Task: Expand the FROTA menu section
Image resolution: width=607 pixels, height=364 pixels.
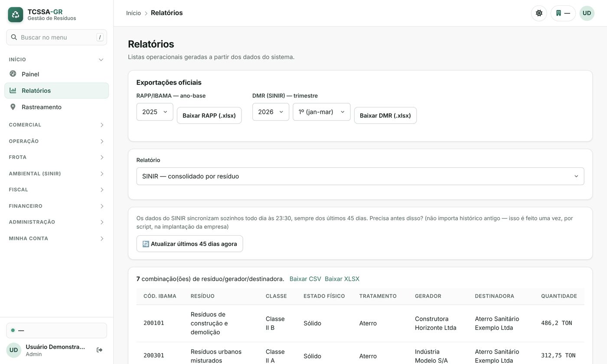Action: click(56, 157)
